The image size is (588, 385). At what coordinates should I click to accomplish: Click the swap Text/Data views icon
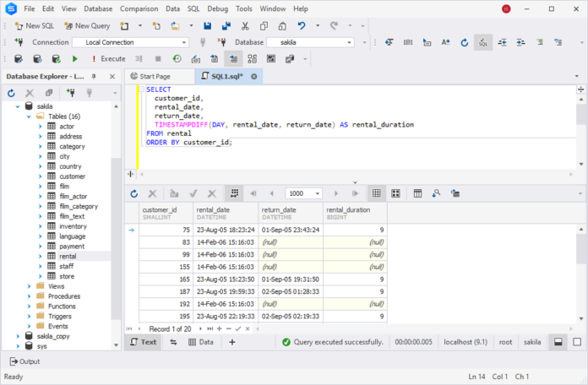coord(174,342)
